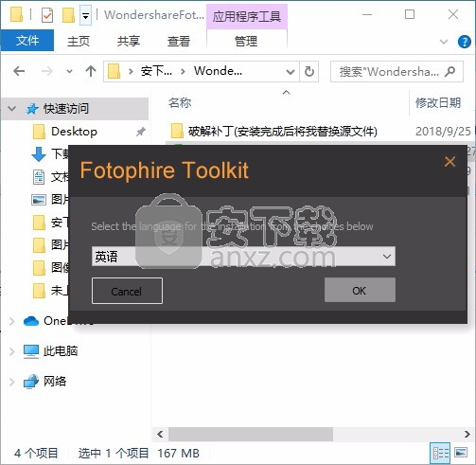Screen dimensions: 476x465
Task: Switch to the 共享 ribbon tab
Action: 129,41
